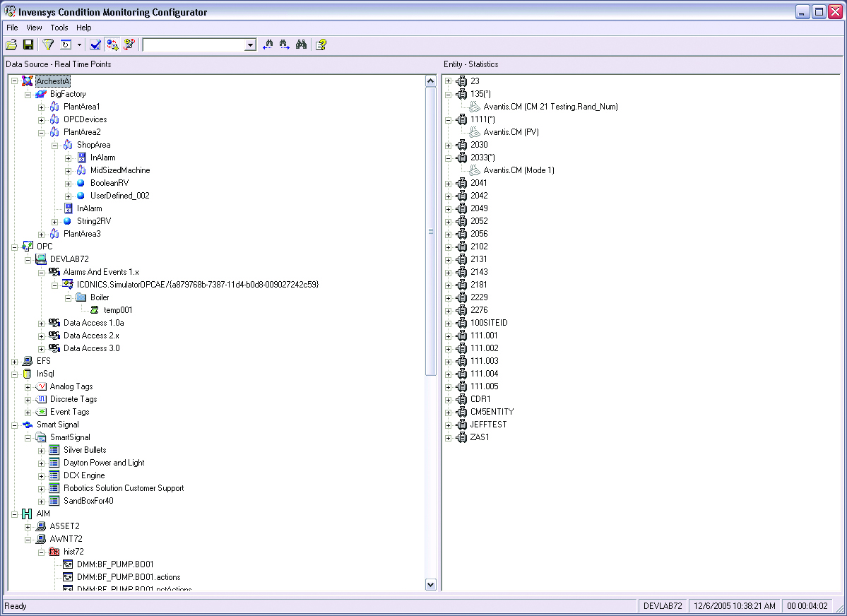Image resolution: width=847 pixels, height=616 pixels.
Task: Click the Find Previous binoculars icon
Action: click(268, 45)
